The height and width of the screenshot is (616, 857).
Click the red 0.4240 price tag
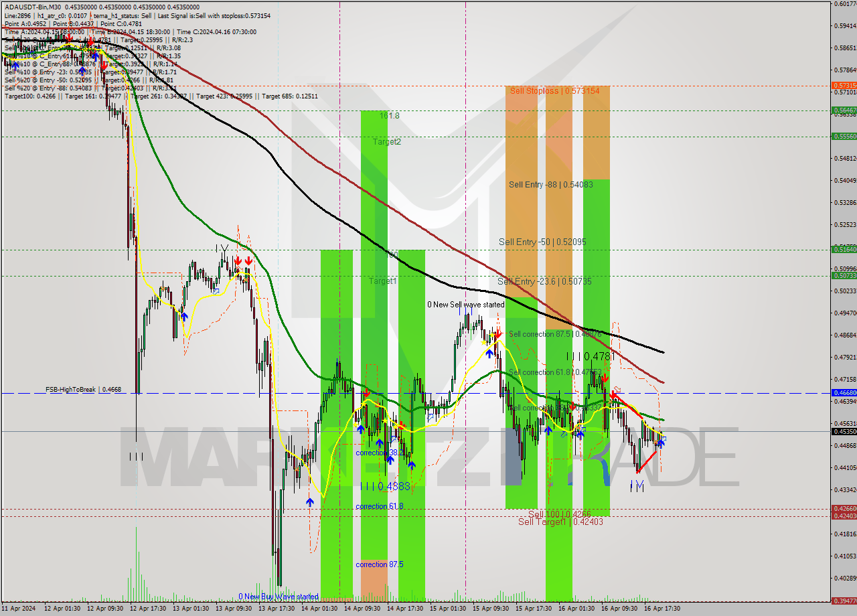[843, 516]
